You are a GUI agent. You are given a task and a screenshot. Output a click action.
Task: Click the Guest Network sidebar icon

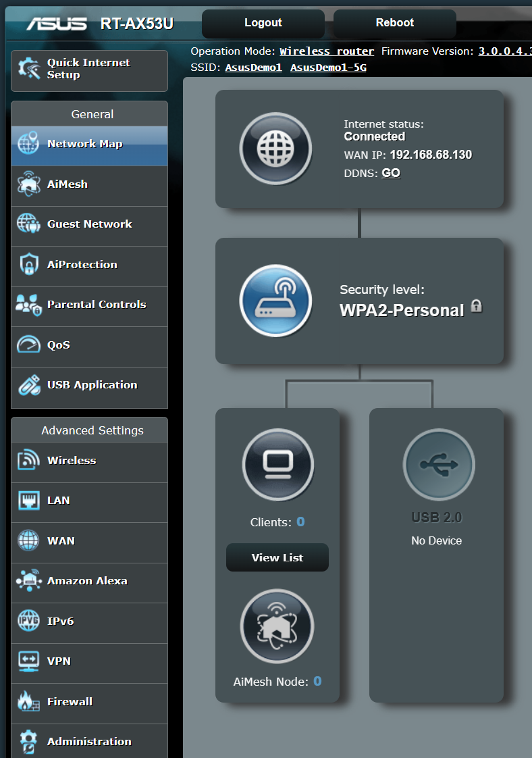[28, 224]
